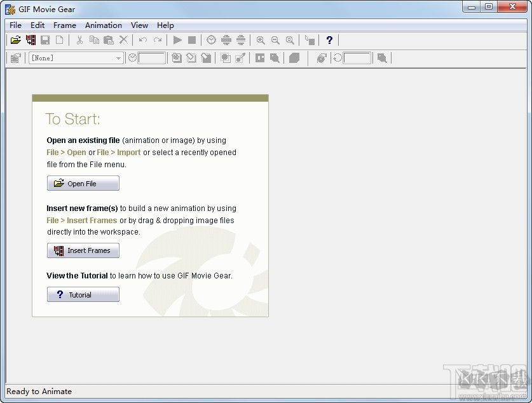532x403 pixels.
Task: Click the scissors Cut toolbar icon
Action: click(79, 40)
